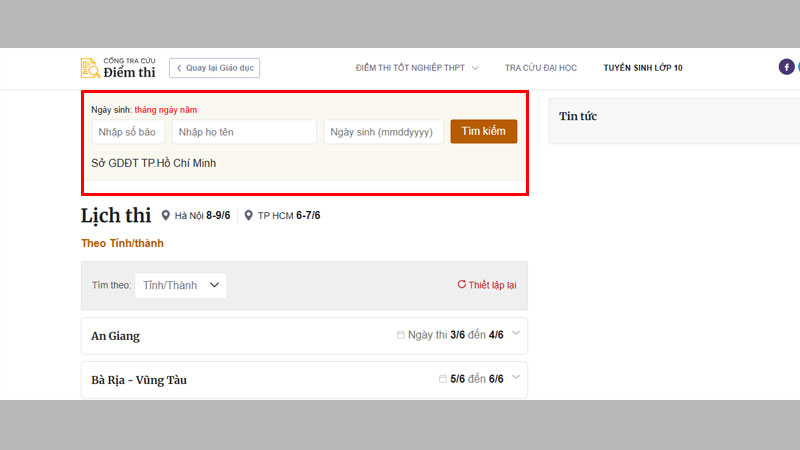Click the calendar icon in Bà Rịa - Vũng Tàu row
The image size is (800, 450).
coord(442,379)
